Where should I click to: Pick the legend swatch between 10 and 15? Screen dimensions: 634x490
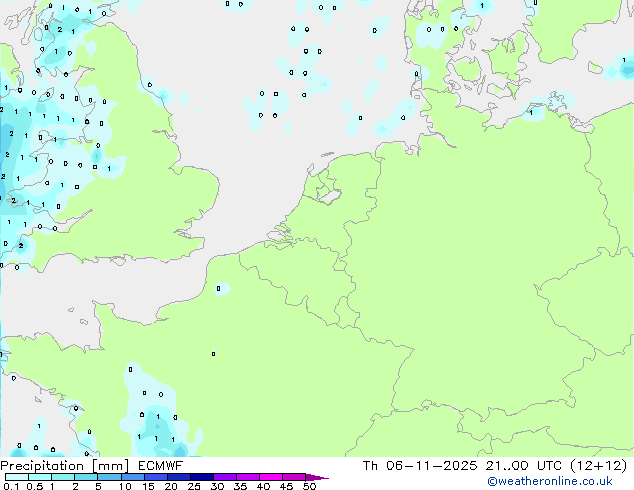click(133, 477)
